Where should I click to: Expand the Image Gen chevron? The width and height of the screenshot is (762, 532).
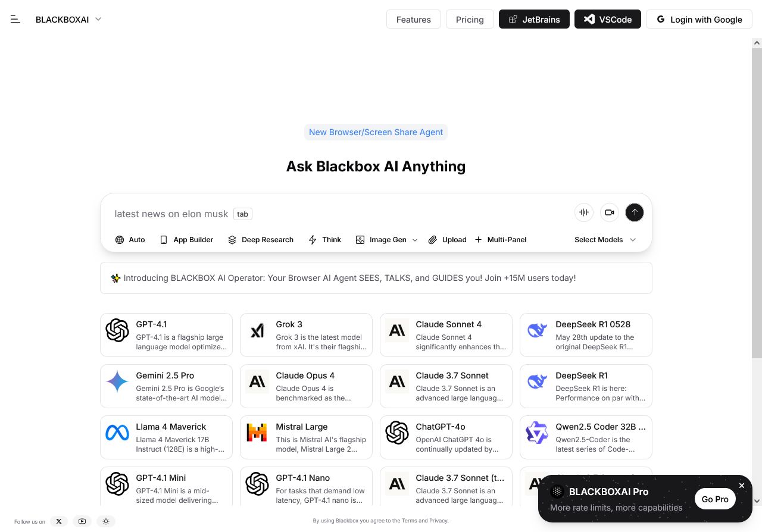coord(415,240)
